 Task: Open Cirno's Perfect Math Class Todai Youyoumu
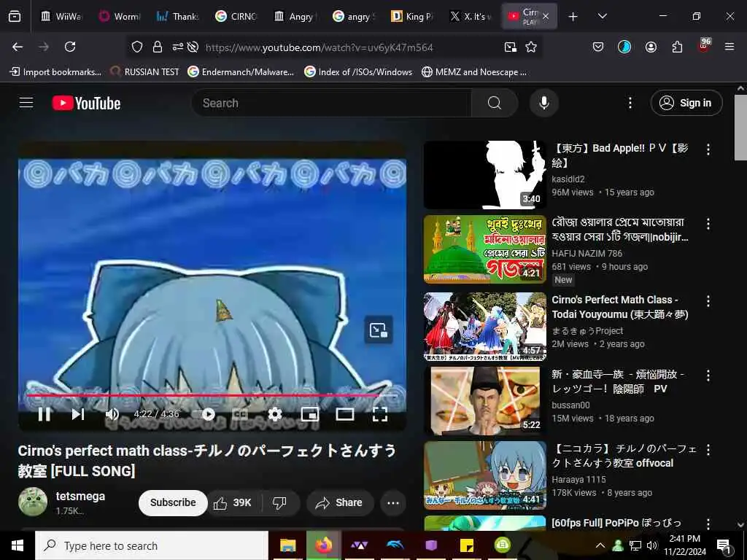point(620,307)
